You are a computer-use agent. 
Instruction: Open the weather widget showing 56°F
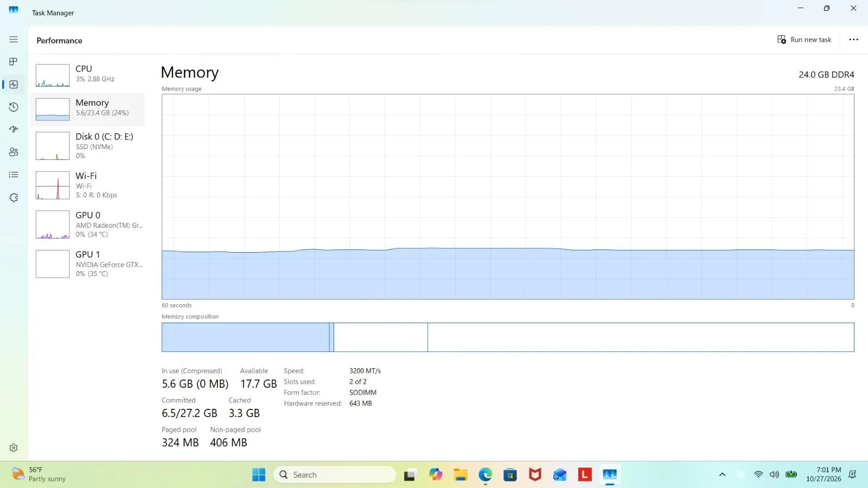tap(39, 474)
